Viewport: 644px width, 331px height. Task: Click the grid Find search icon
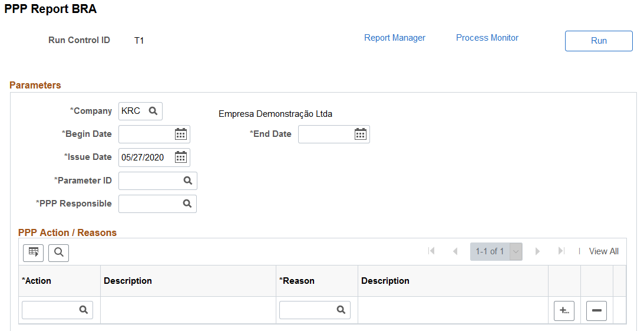coord(59,253)
